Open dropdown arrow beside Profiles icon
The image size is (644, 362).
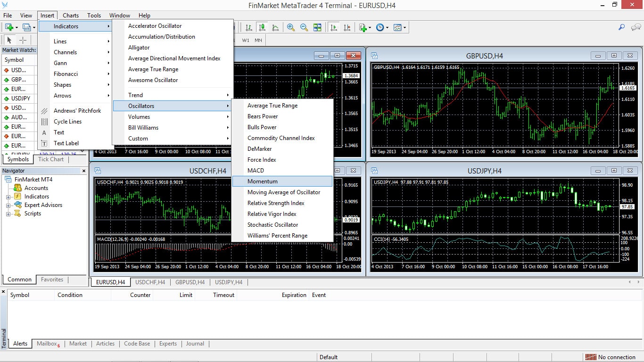tap(34, 27)
